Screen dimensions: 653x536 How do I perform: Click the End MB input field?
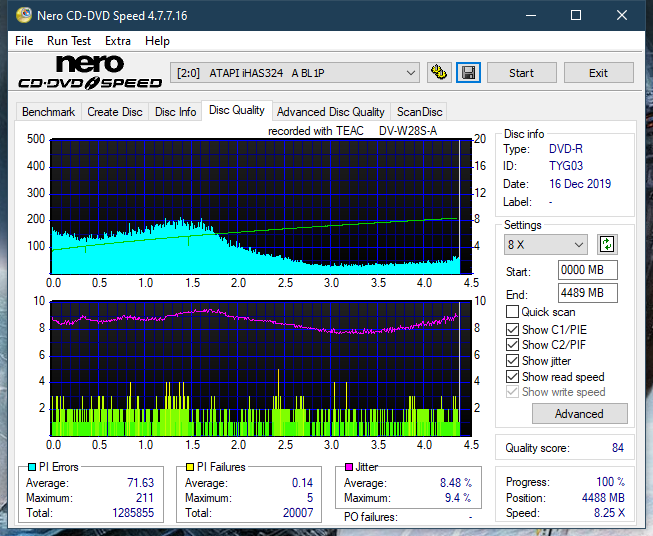click(x=588, y=293)
